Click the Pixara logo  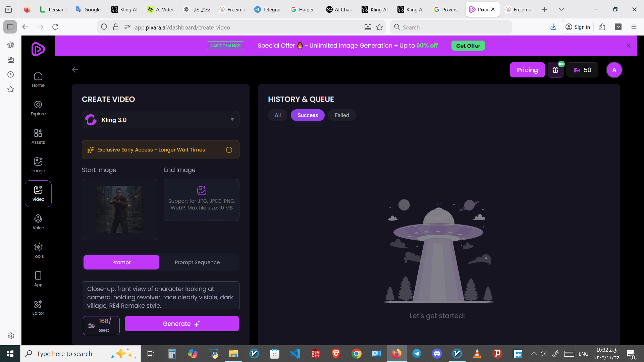point(38,49)
